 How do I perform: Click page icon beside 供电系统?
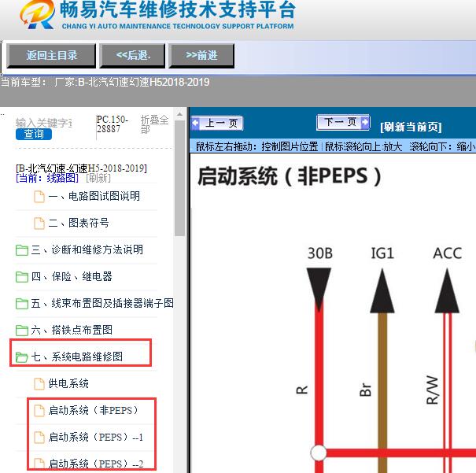(39, 384)
